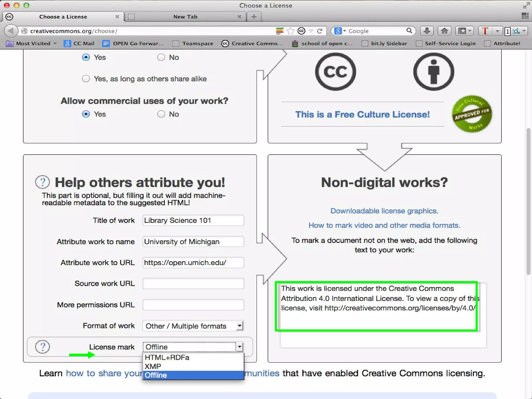Screen dimensions: 532x399
Task: Click help icon next to 'Help others attribute you'
Action: click(x=42, y=182)
